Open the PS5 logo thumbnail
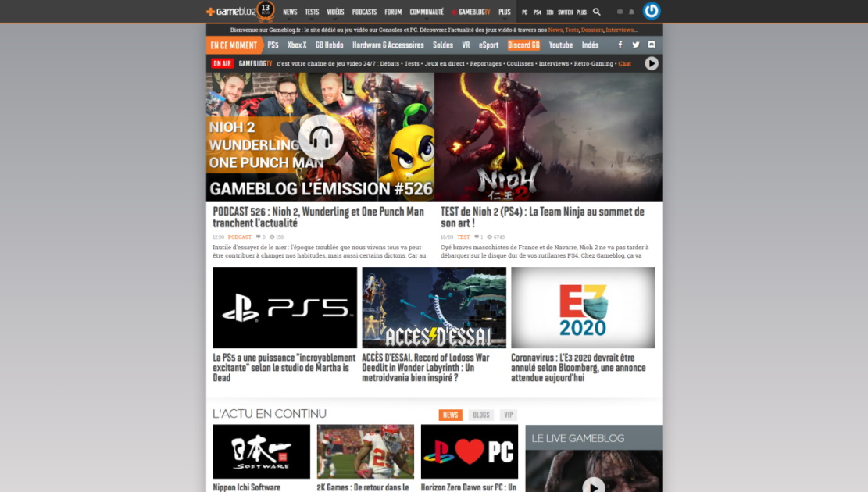868x492 pixels. [x=285, y=308]
